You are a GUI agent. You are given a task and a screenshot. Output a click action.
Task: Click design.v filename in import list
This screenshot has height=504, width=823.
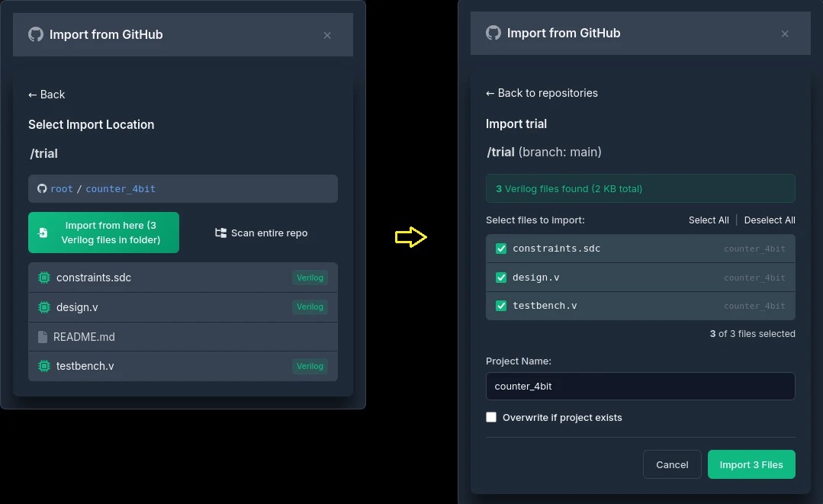click(x=536, y=278)
